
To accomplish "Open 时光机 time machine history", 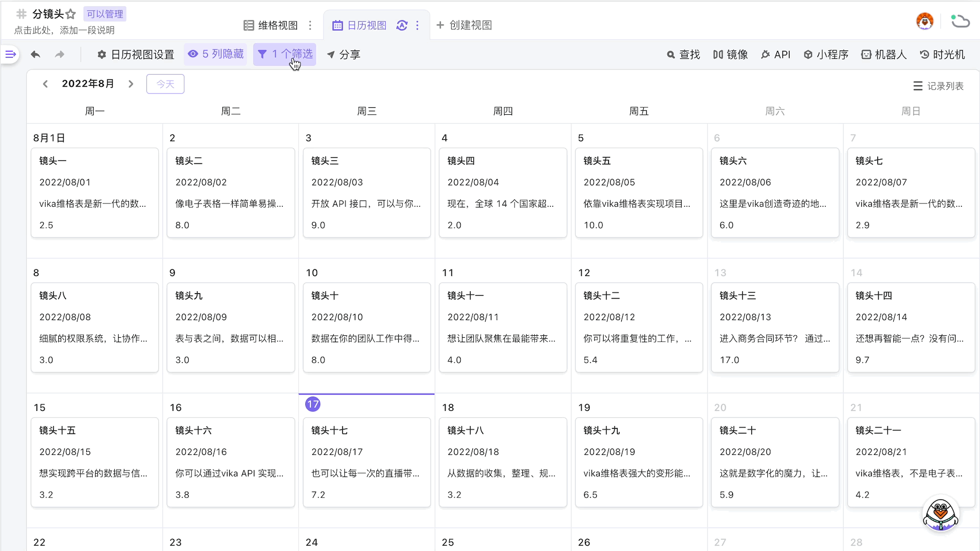I will click(x=942, y=54).
